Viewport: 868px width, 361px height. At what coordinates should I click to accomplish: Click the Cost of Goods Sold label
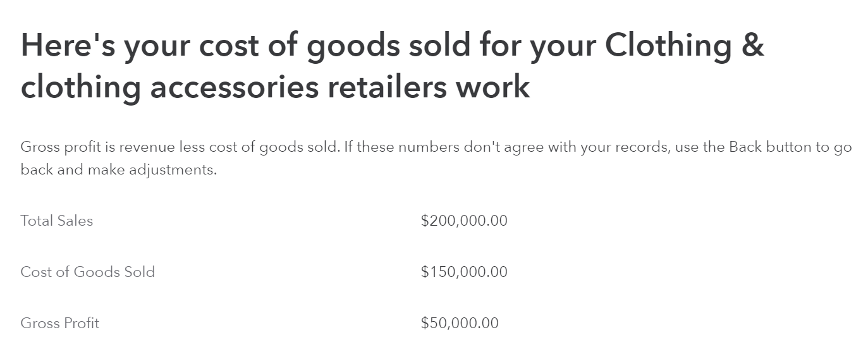(x=87, y=272)
